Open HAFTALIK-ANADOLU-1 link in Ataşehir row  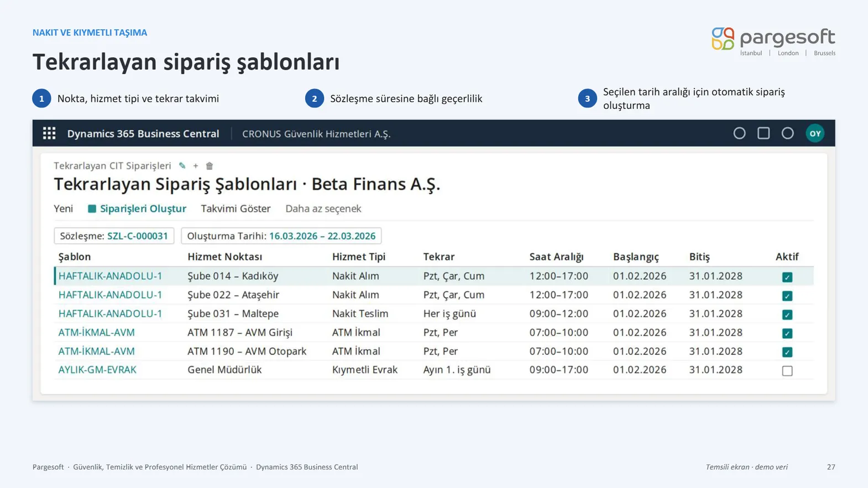pos(110,295)
